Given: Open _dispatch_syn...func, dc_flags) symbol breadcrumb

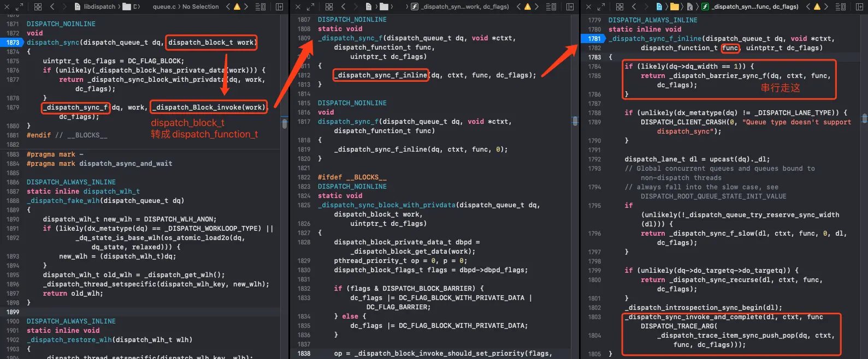Looking at the screenshot, I should 750,7.
